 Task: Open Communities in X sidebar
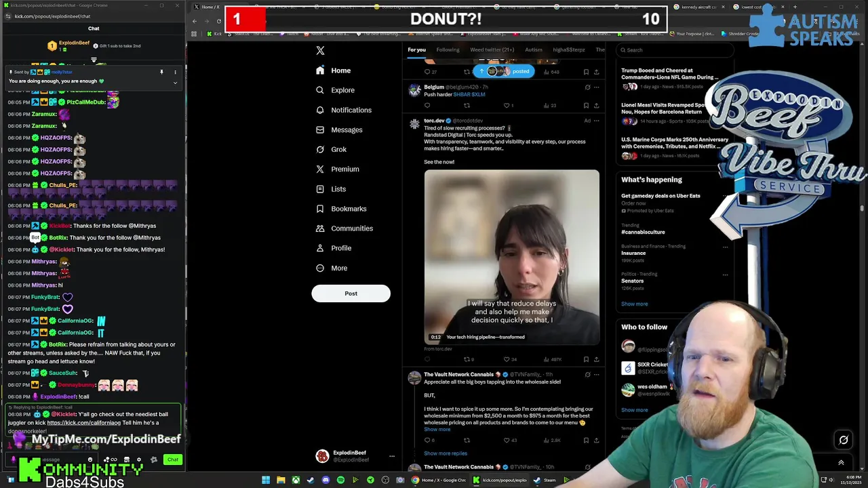tap(344, 228)
